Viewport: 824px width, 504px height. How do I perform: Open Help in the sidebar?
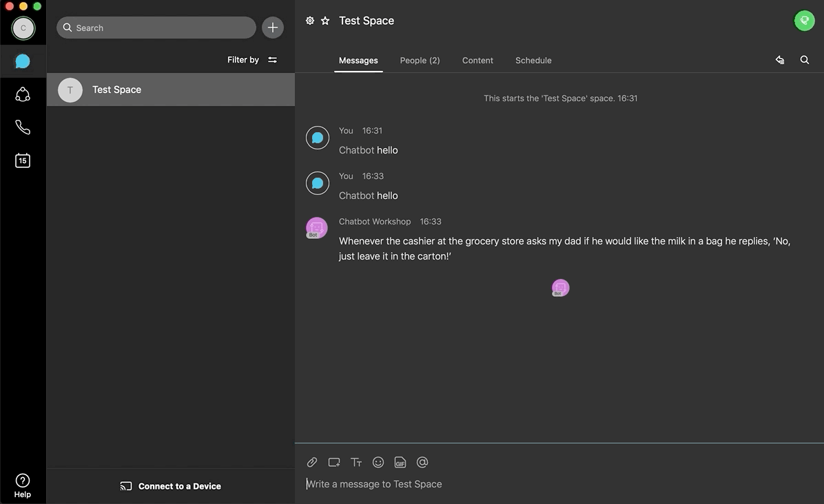pos(23,485)
